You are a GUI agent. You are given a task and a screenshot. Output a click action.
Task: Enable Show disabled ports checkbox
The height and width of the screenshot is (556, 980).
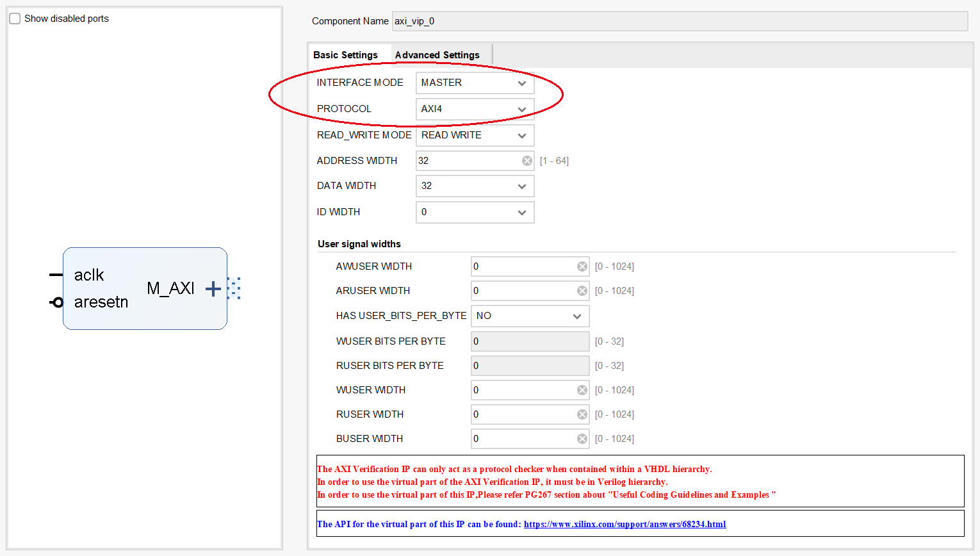pos(15,19)
